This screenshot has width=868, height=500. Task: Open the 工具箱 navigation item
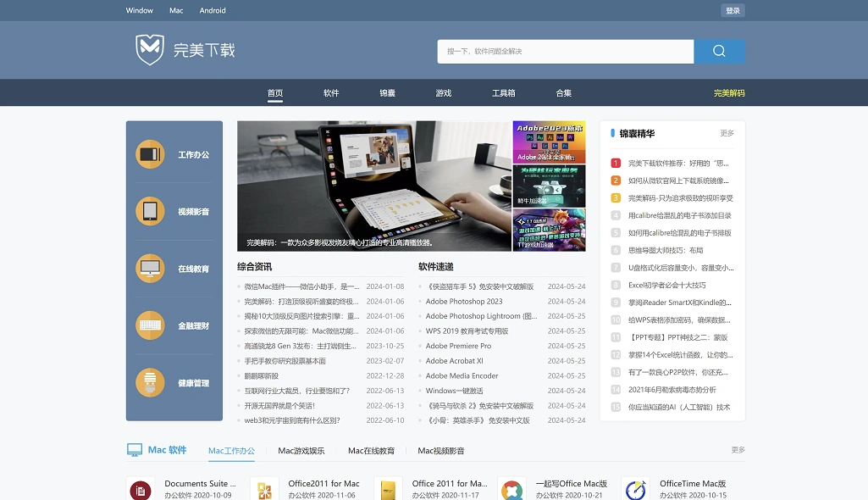click(x=504, y=93)
